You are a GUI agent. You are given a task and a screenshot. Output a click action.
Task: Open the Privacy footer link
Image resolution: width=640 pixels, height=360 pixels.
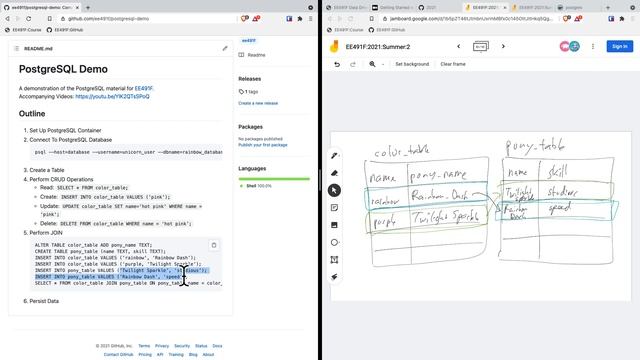pos(162,346)
